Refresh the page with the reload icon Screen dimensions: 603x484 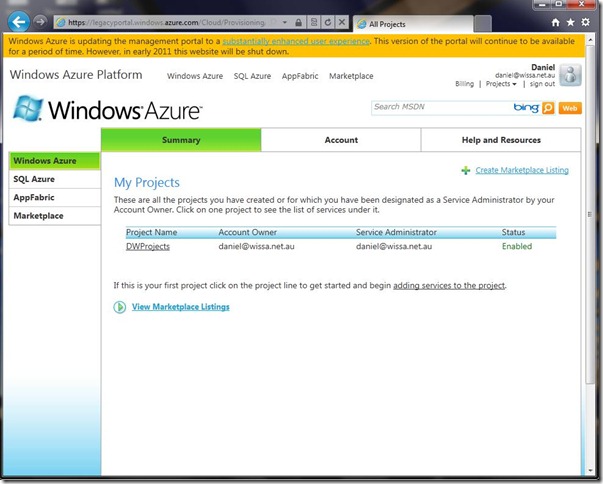328,22
